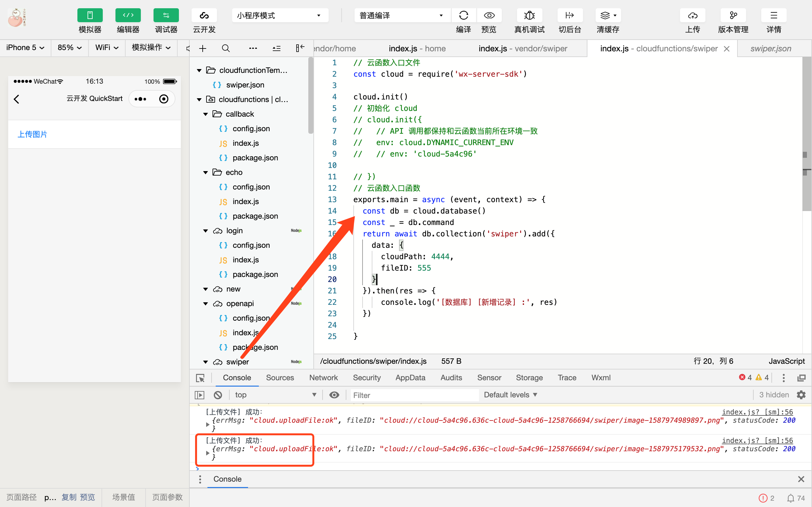
Task: Click the 上传图片 link in simulator
Action: (32, 134)
